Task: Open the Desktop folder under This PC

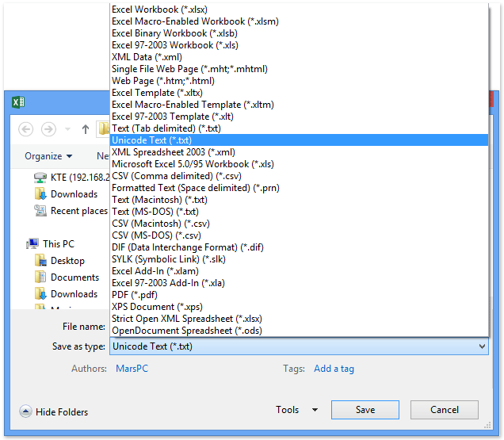Action: tap(67, 261)
